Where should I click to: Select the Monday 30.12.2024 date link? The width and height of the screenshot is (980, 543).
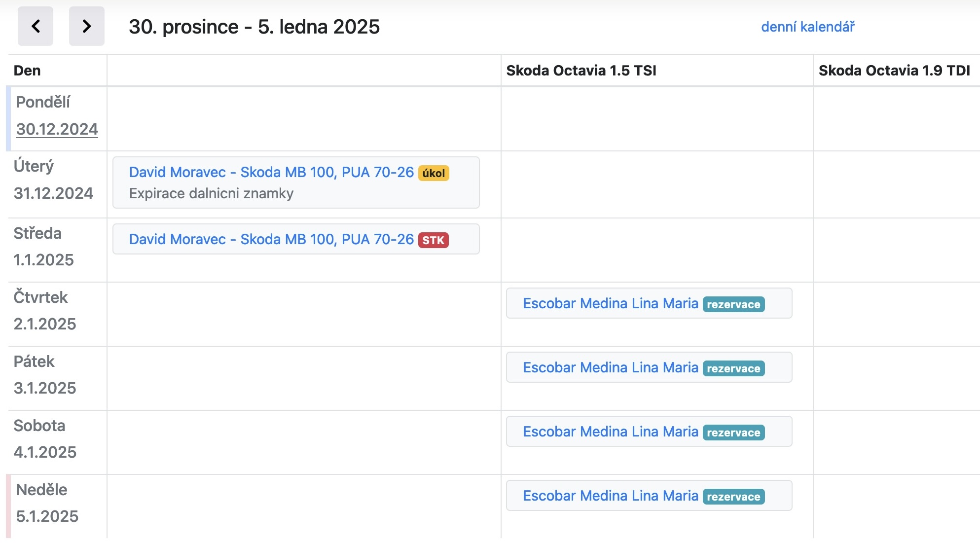coord(57,129)
